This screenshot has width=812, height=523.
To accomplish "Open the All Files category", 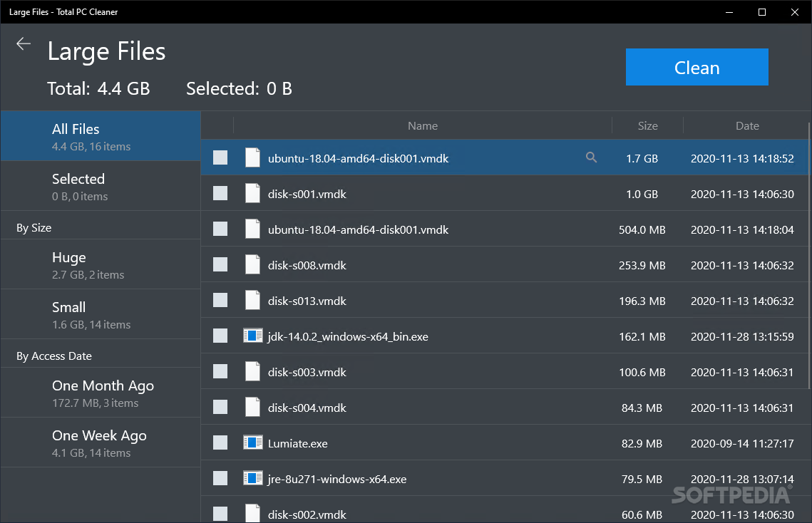I will (101, 136).
